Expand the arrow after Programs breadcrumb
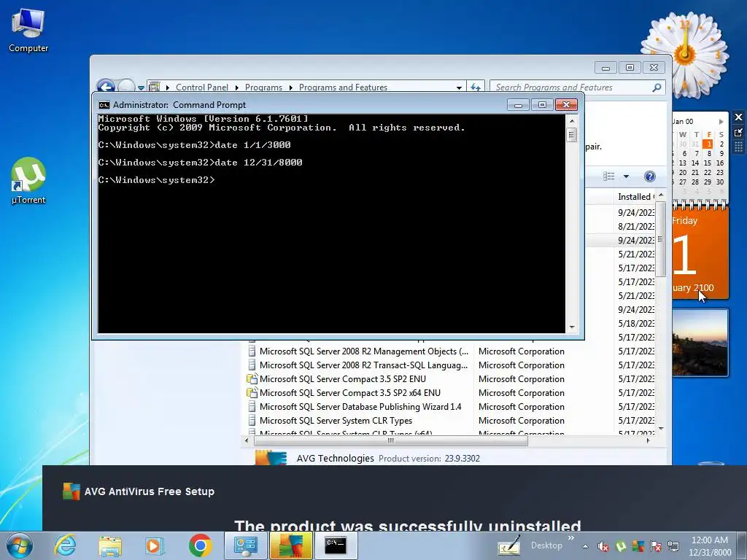 pos(290,87)
